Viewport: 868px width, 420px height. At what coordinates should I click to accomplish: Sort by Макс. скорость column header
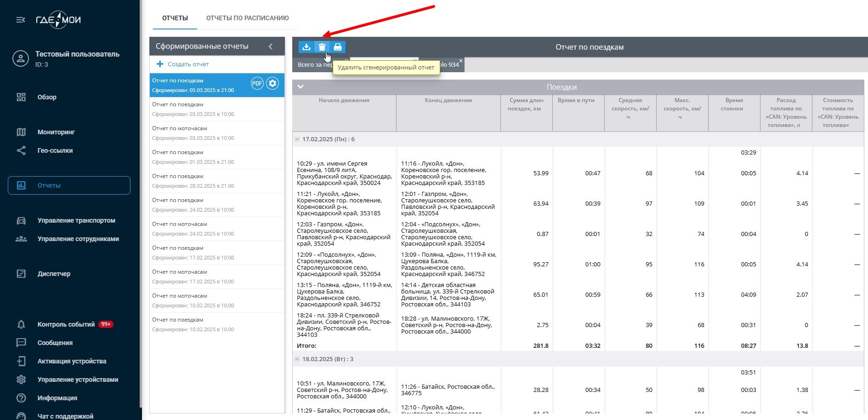click(682, 109)
